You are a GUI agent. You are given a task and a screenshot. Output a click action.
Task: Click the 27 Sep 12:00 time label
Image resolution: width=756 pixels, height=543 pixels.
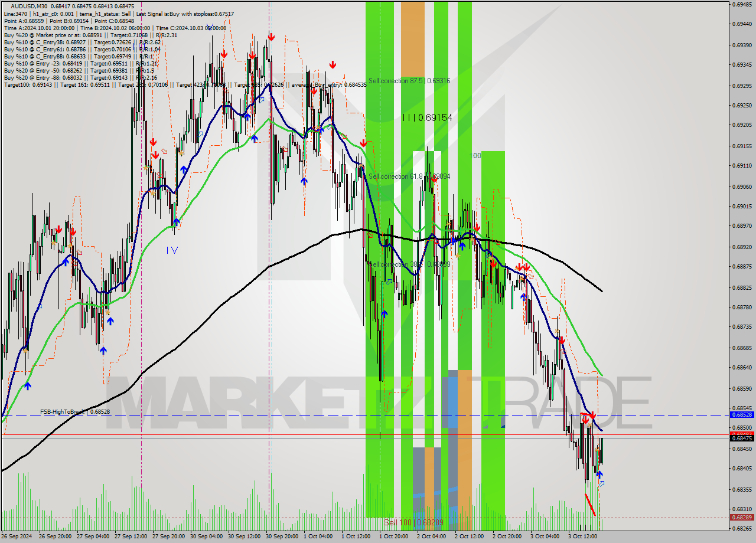130,537
